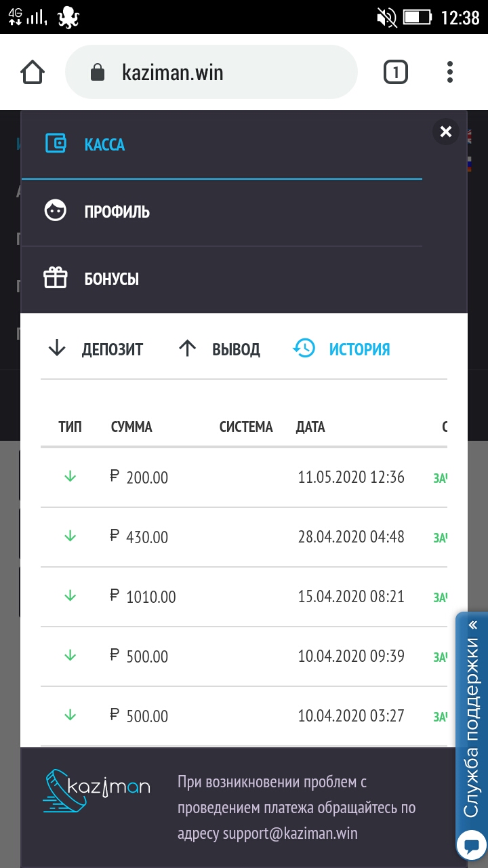Image resolution: width=488 pixels, height=868 pixels.
Task: Switch to the Вывод tab
Action: [219, 349]
